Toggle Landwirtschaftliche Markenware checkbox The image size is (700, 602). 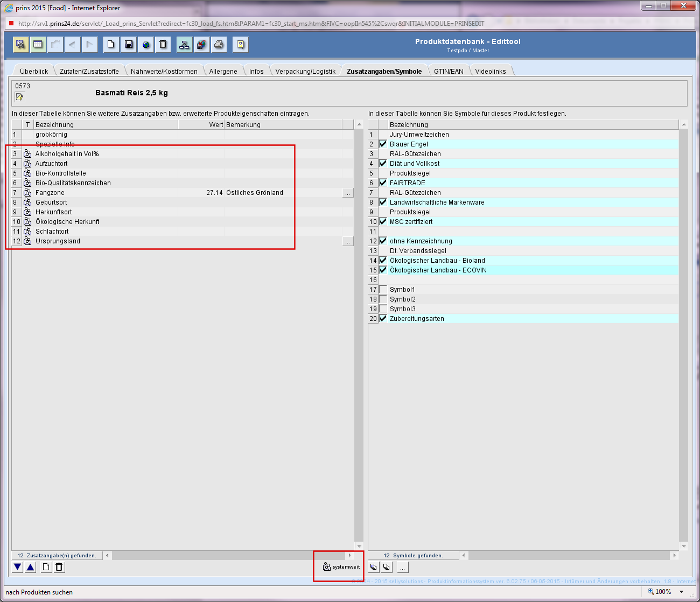383,202
